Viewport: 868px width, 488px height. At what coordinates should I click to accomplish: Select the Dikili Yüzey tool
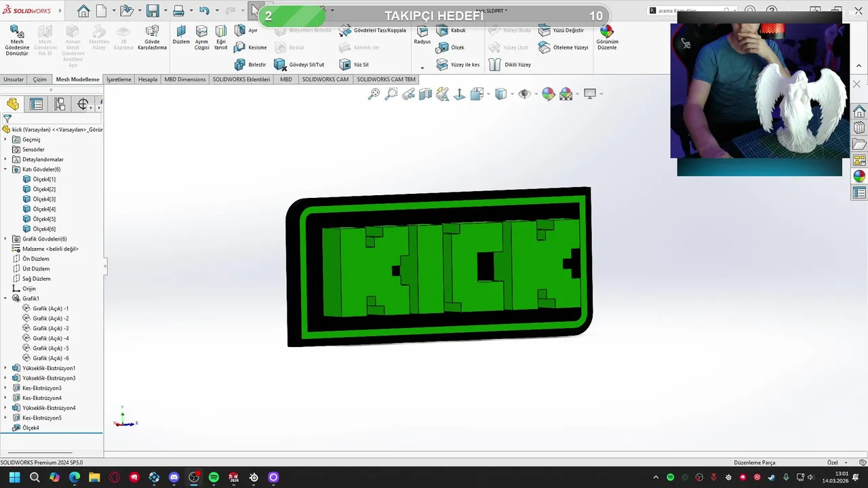click(x=509, y=64)
